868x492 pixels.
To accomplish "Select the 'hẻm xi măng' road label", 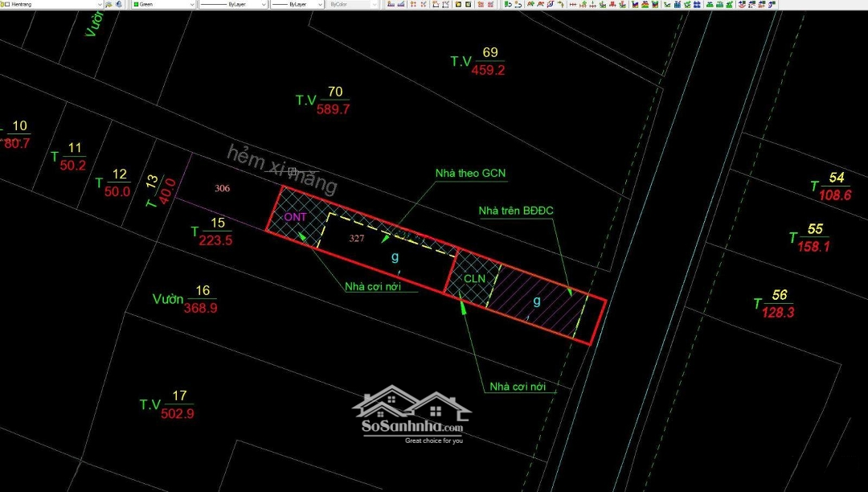I will pos(281,170).
